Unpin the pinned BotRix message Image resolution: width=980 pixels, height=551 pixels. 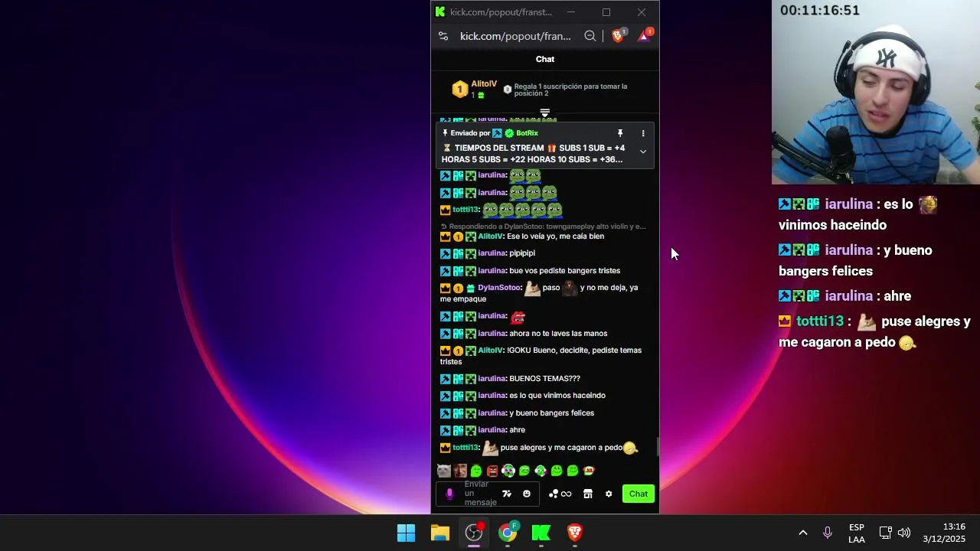point(620,133)
